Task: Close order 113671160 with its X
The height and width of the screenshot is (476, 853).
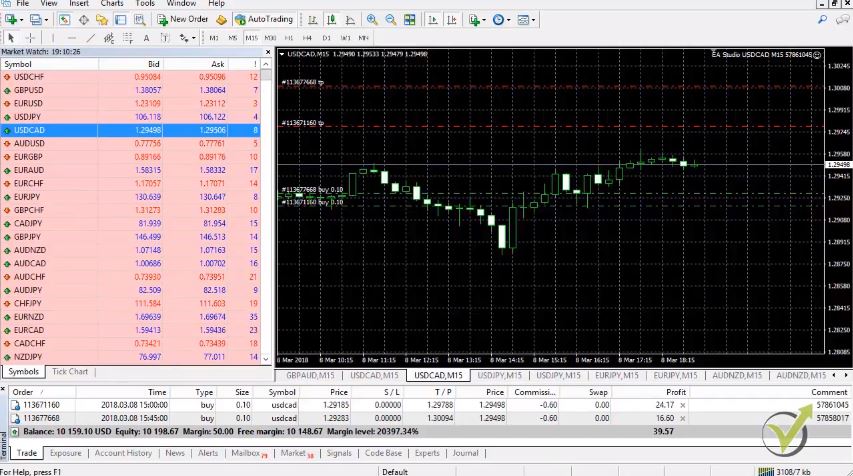Action: pos(683,405)
